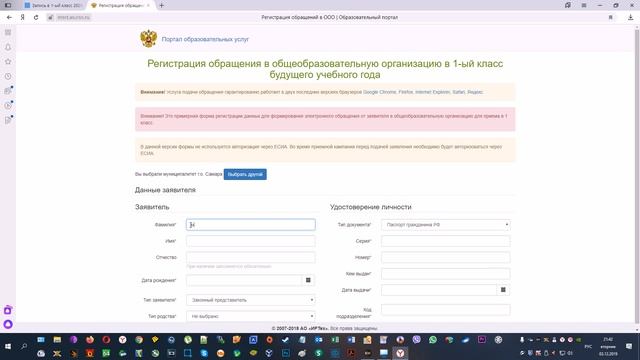The height and width of the screenshot is (360, 640).
Task: Reload the page with the refresh icon
Action: [x=36, y=17]
